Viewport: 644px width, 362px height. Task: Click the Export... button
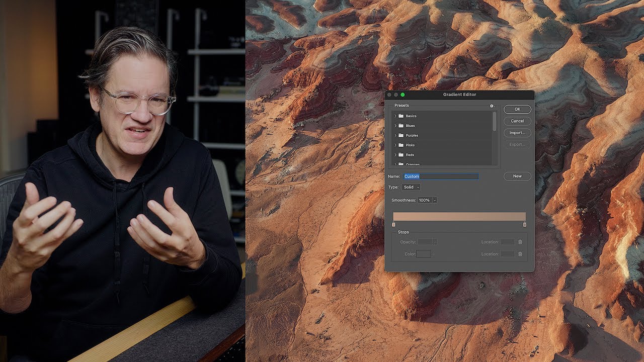[x=517, y=145]
